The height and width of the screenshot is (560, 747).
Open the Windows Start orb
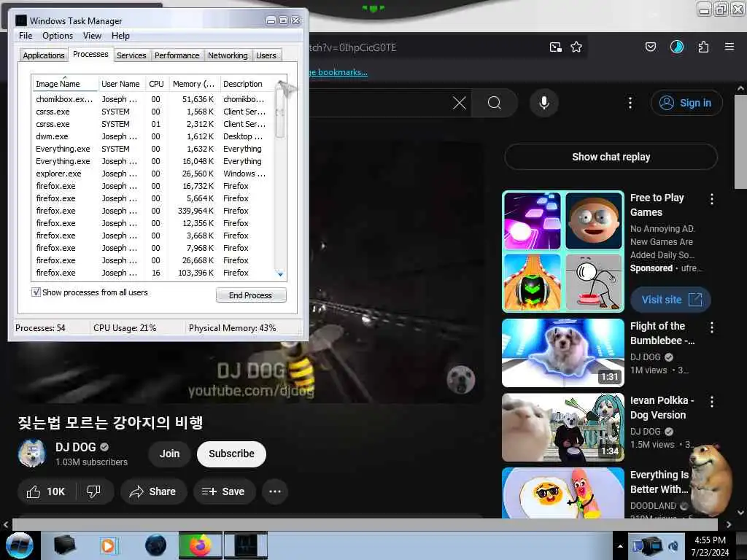tap(20, 545)
